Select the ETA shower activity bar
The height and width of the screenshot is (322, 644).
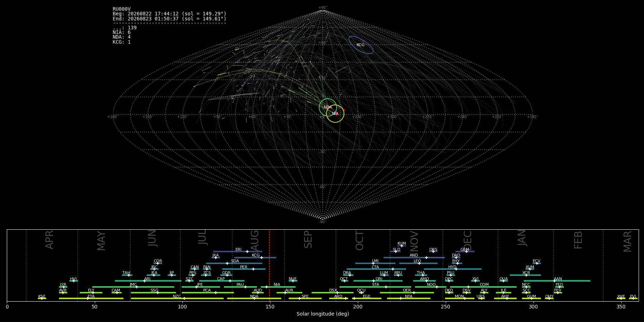tap(91, 298)
